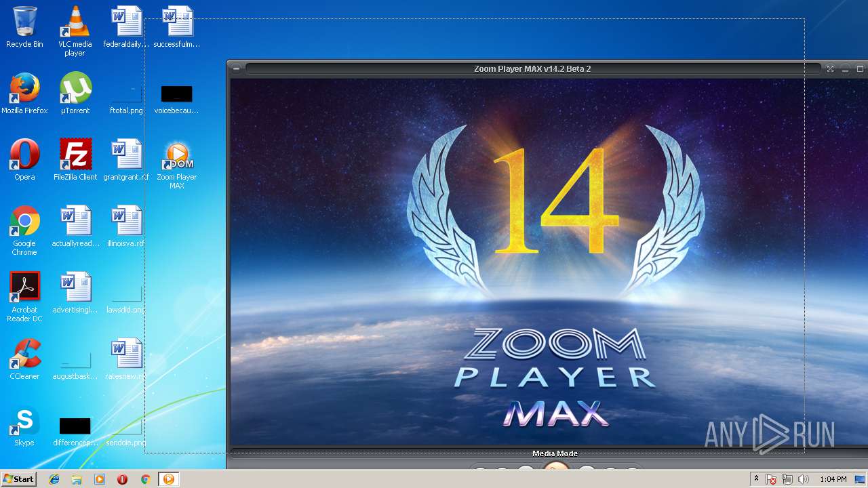Launch VLC media player from desktop

click(x=75, y=31)
